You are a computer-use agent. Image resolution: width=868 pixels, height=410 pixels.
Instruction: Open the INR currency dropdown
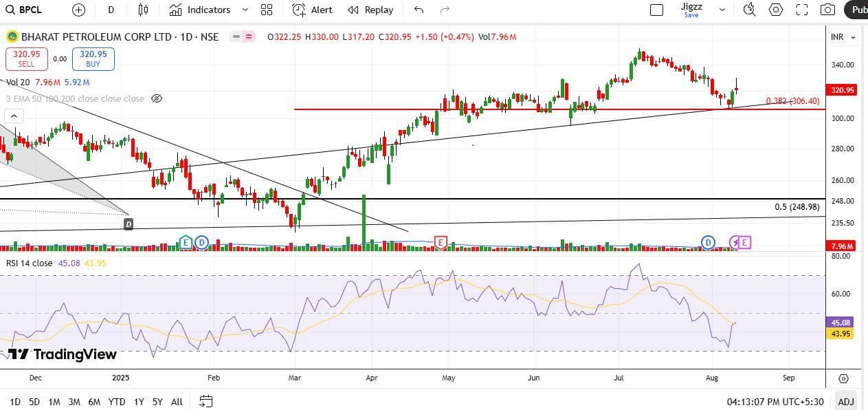(844, 37)
